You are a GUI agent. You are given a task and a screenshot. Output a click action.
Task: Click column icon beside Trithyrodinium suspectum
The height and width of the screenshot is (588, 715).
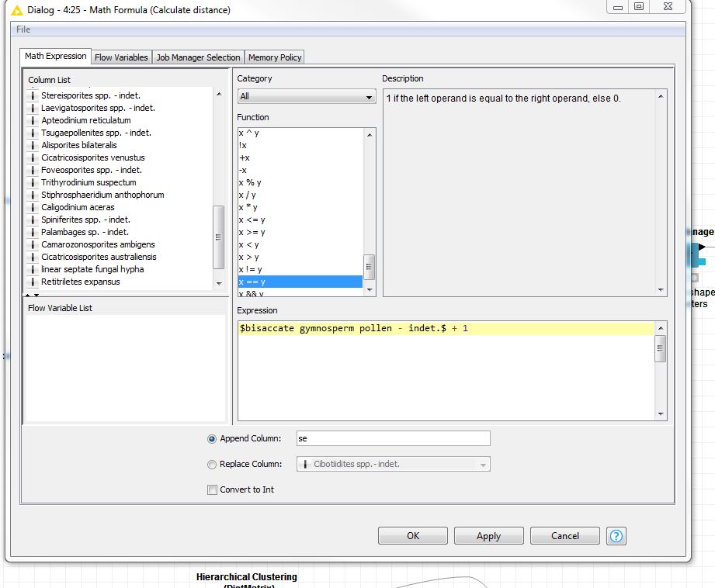tap(33, 182)
